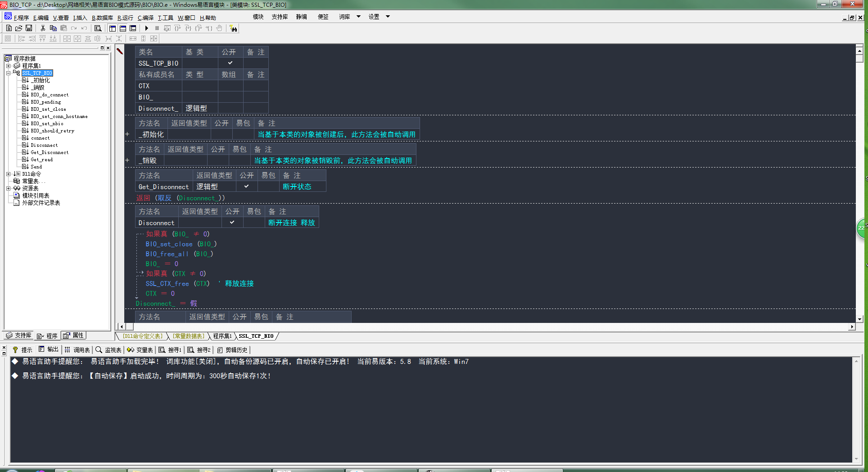
Task: Click the red pen marker icon
Action: tap(120, 51)
